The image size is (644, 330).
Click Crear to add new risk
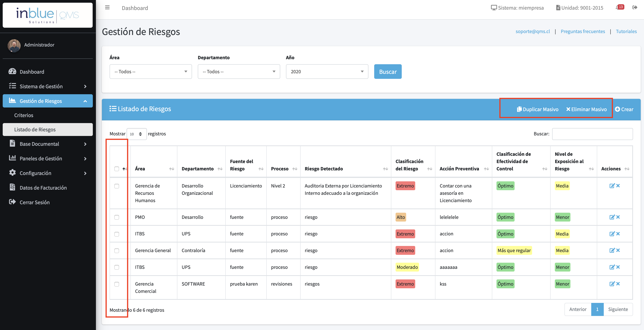point(624,109)
